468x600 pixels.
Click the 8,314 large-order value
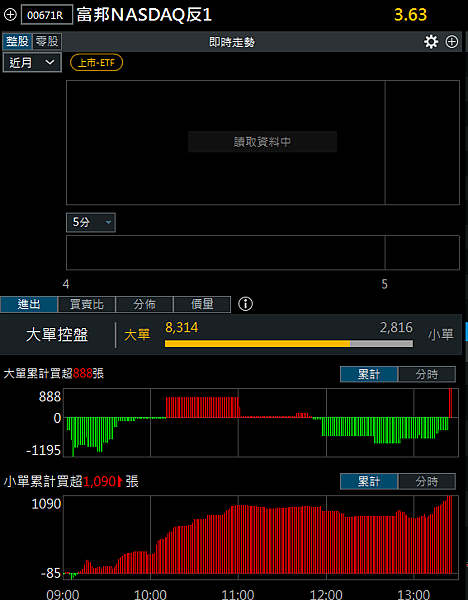[181, 328]
